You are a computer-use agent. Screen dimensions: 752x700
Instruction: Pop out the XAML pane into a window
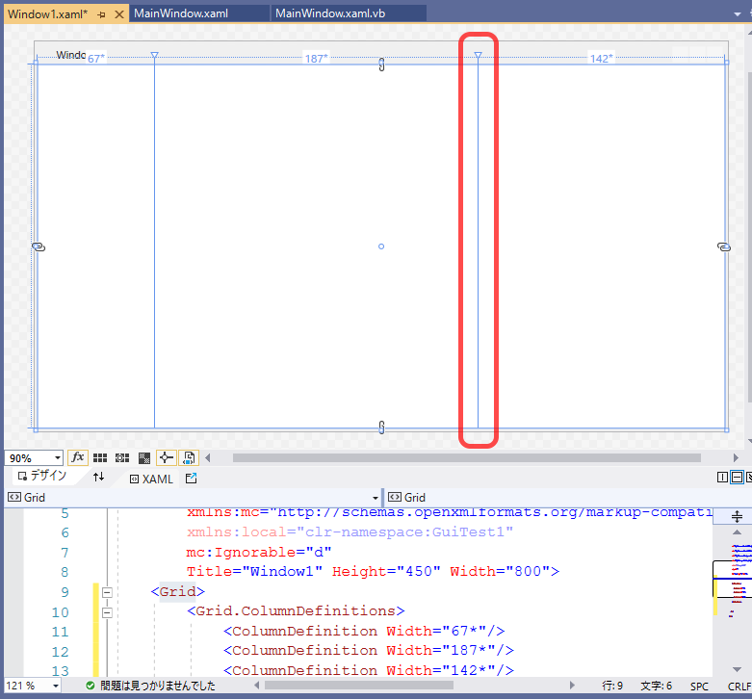coord(191,478)
